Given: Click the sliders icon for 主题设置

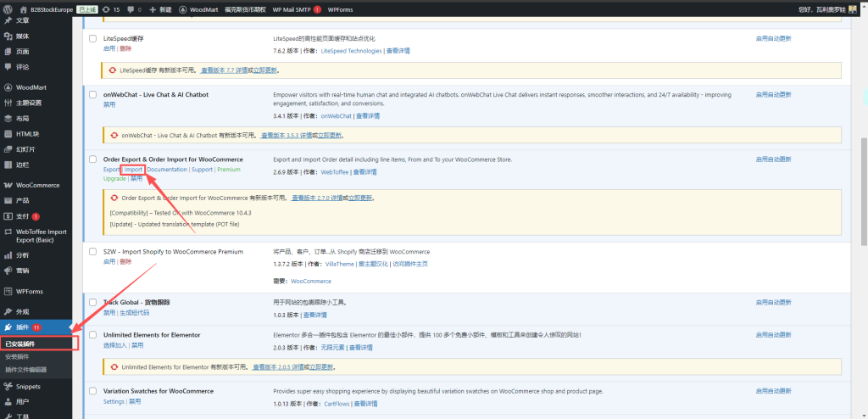Looking at the screenshot, I should click(8, 103).
